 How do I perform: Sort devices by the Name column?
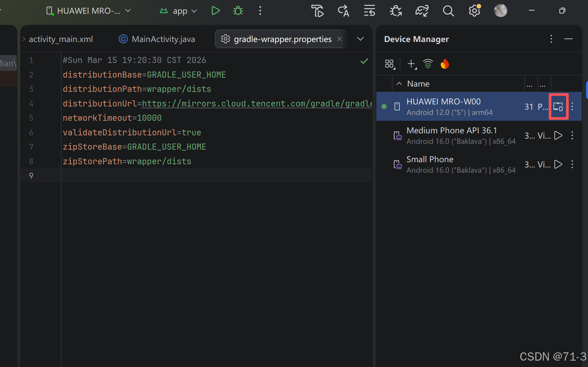[x=418, y=84]
